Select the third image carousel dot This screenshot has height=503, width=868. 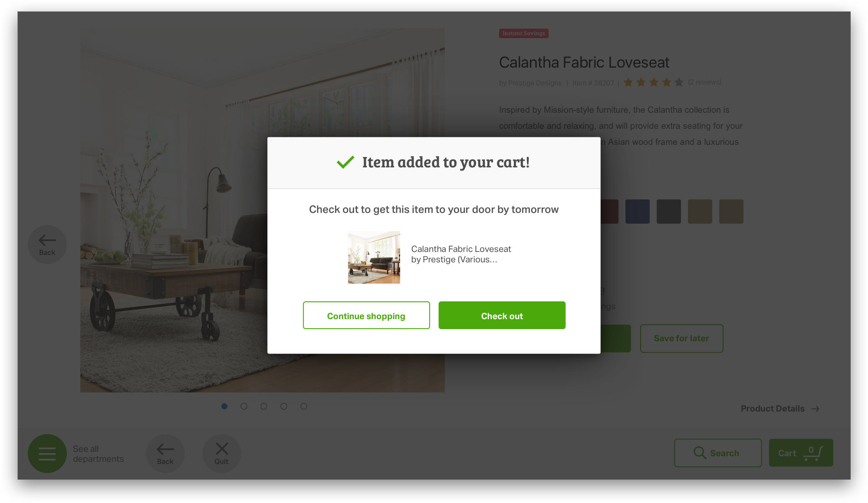(264, 406)
